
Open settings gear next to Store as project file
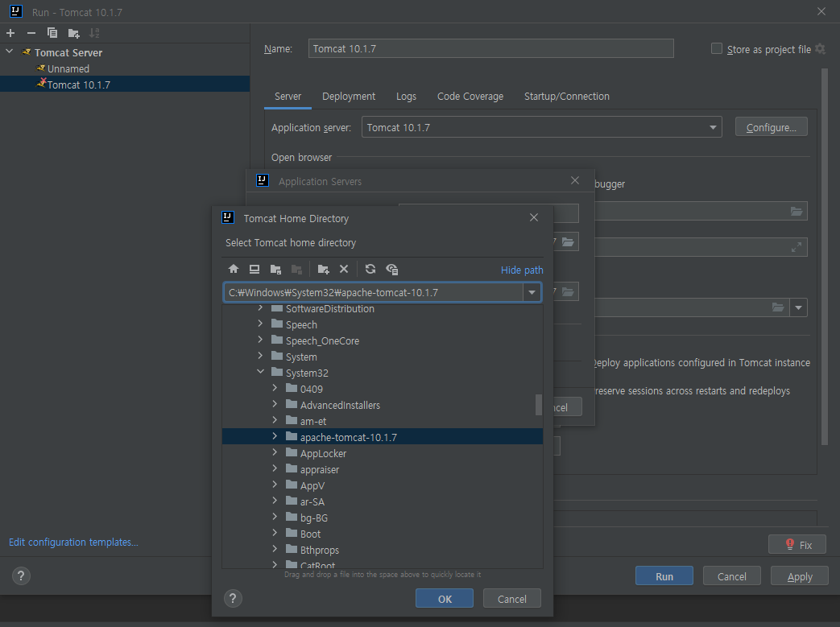[x=820, y=49]
